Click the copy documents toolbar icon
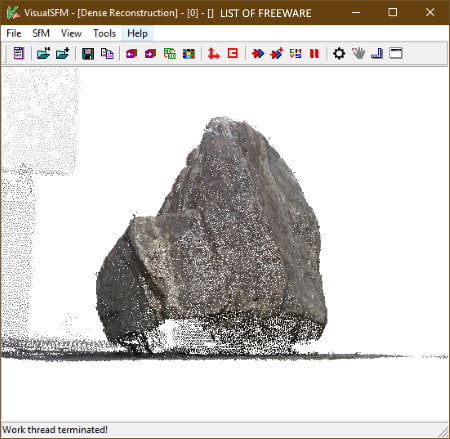Screen dimensions: 450x439 tap(107, 53)
